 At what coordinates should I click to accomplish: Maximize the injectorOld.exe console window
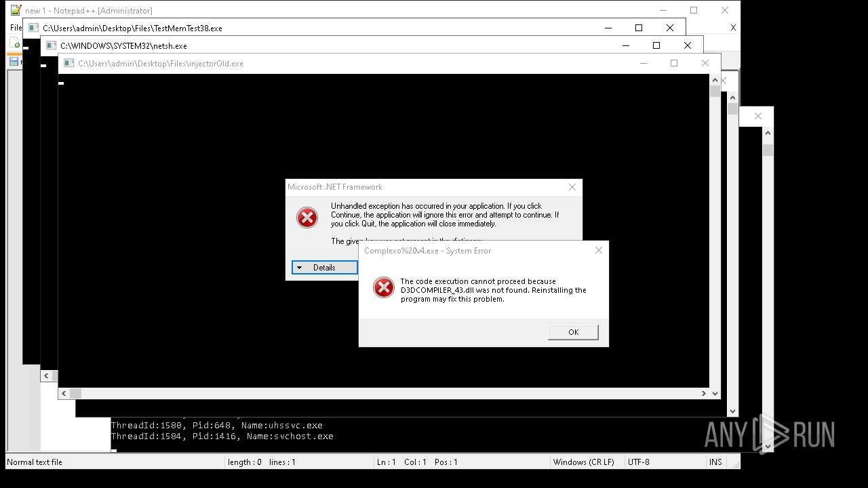(x=674, y=63)
